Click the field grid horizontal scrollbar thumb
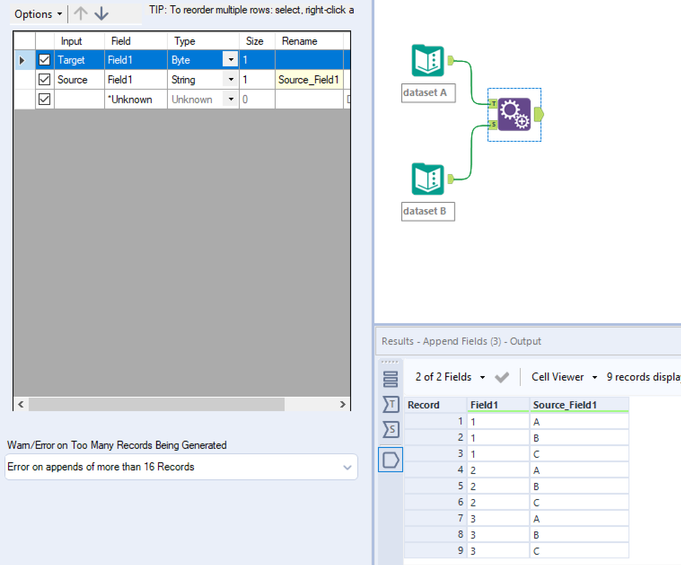The height and width of the screenshot is (565, 681). pyautogui.click(x=156, y=404)
